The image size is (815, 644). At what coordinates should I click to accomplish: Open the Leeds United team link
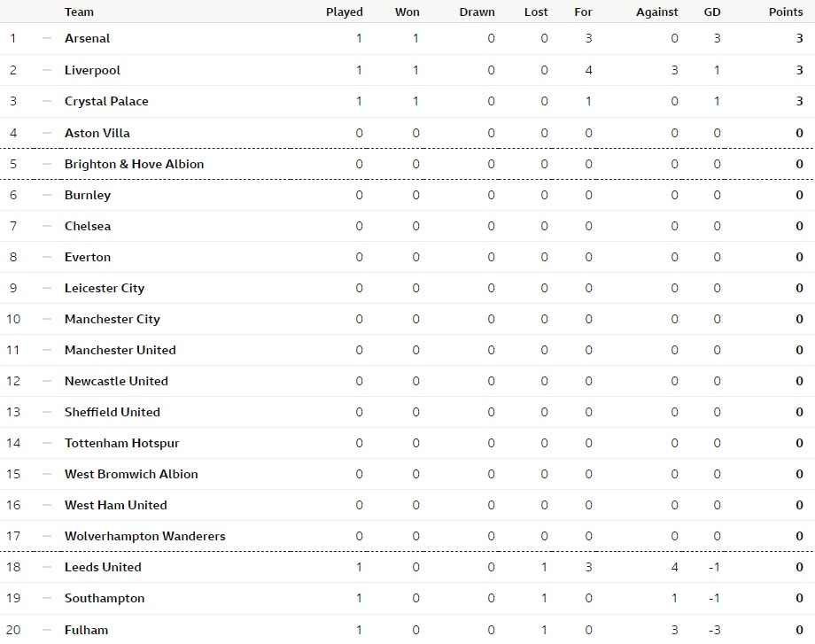coord(103,567)
